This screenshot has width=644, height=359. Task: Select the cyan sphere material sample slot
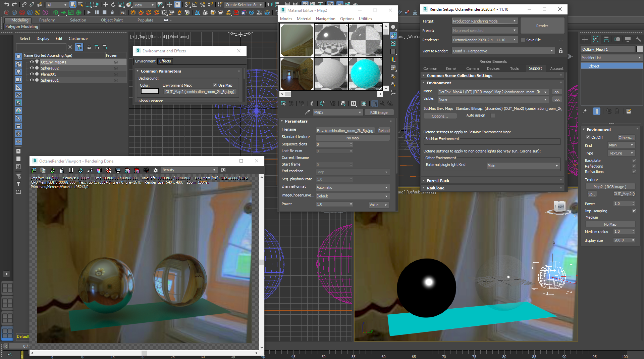pos(365,74)
